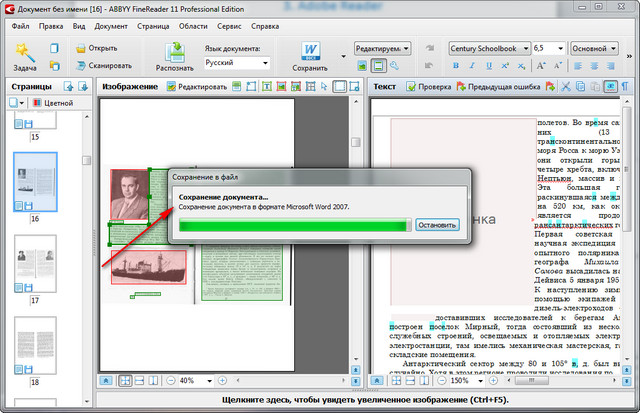640x413 pixels.
Task: Select the picture area drawing tool
Action: click(x=281, y=87)
